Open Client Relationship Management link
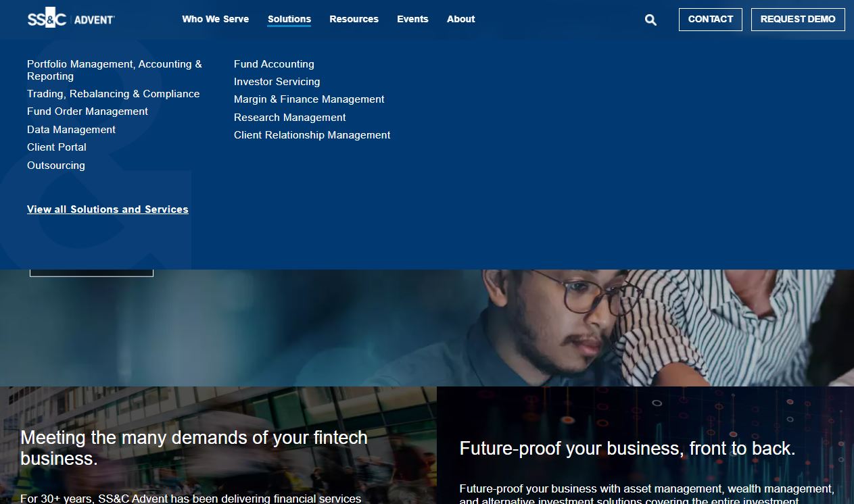This screenshot has width=854, height=504. (x=312, y=135)
